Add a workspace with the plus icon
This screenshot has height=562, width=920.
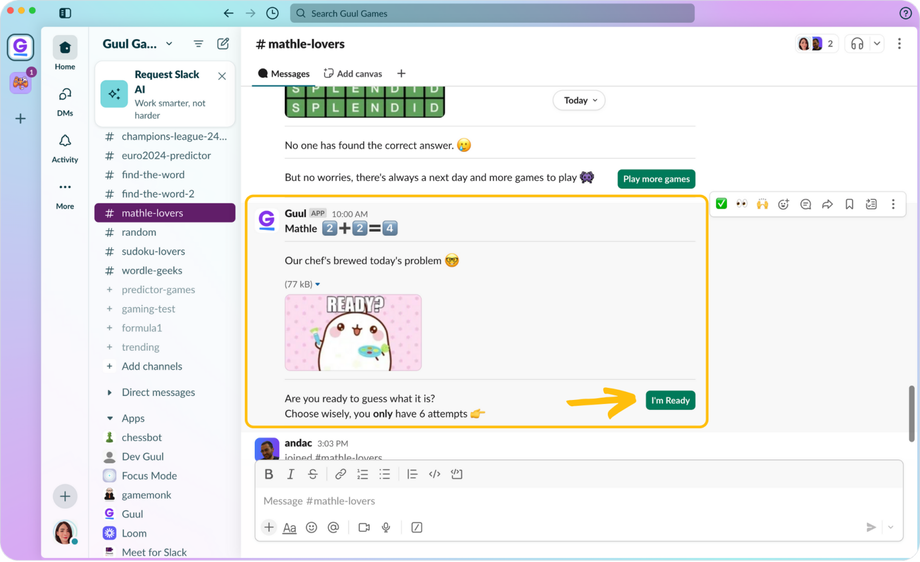(21, 119)
